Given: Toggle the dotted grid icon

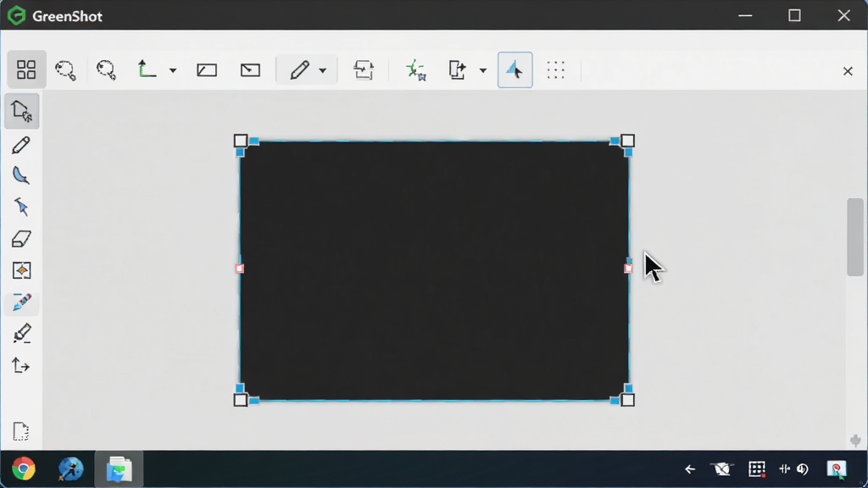Looking at the screenshot, I should click(556, 70).
